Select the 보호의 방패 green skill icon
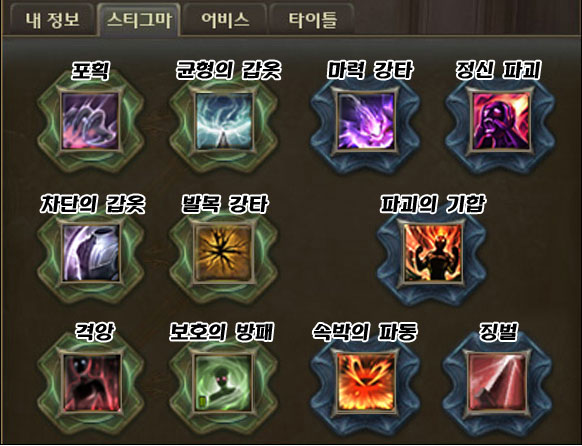Screen dimensions: 582x446 (x=224, y=383)
